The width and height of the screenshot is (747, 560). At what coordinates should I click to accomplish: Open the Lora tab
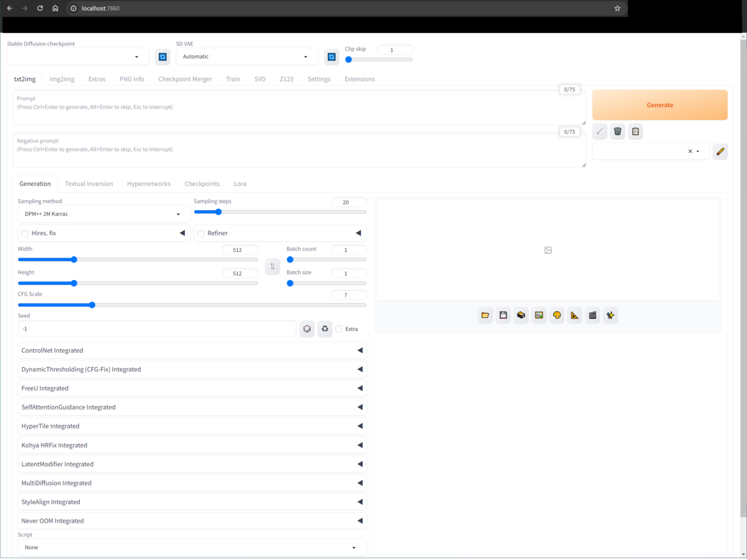[240, 184]
